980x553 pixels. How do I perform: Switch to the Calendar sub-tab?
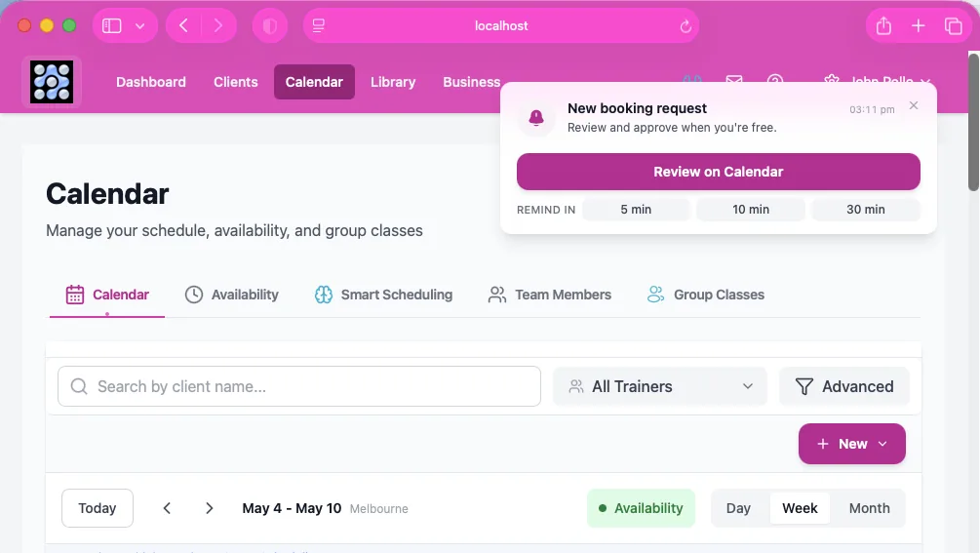(x=107, y=295)
